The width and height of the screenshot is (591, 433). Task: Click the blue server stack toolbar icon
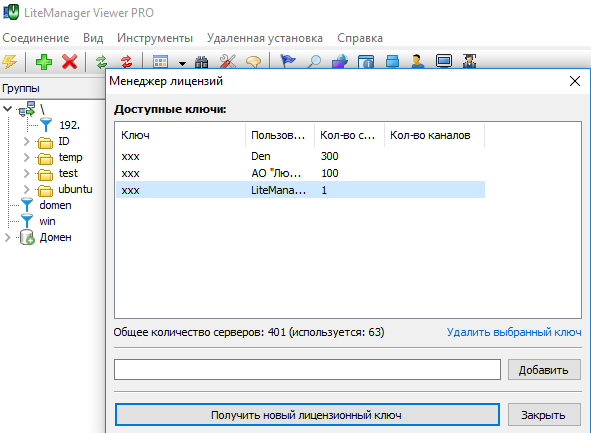392,61
